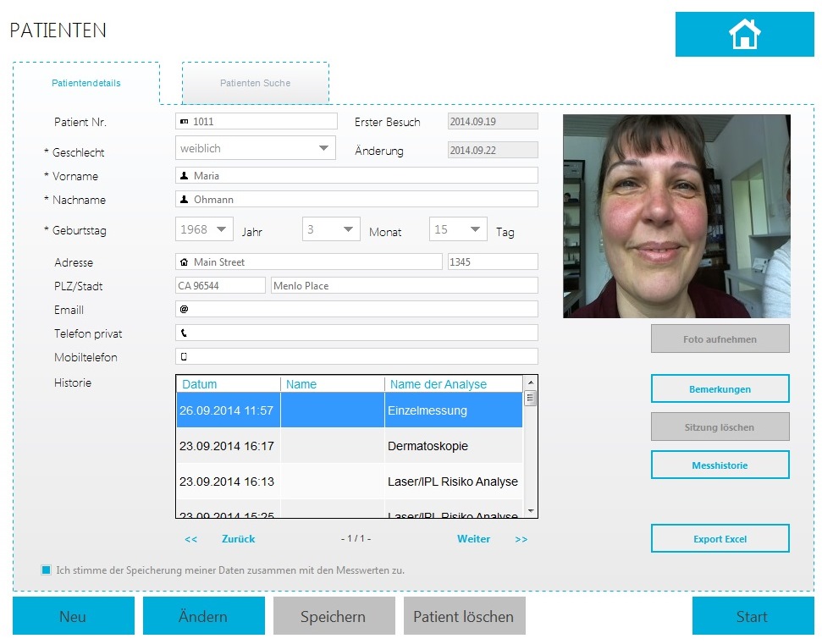This screenshot has width=822, height=644.
Task: Click the Nachname input field
Action: [356, 199]
